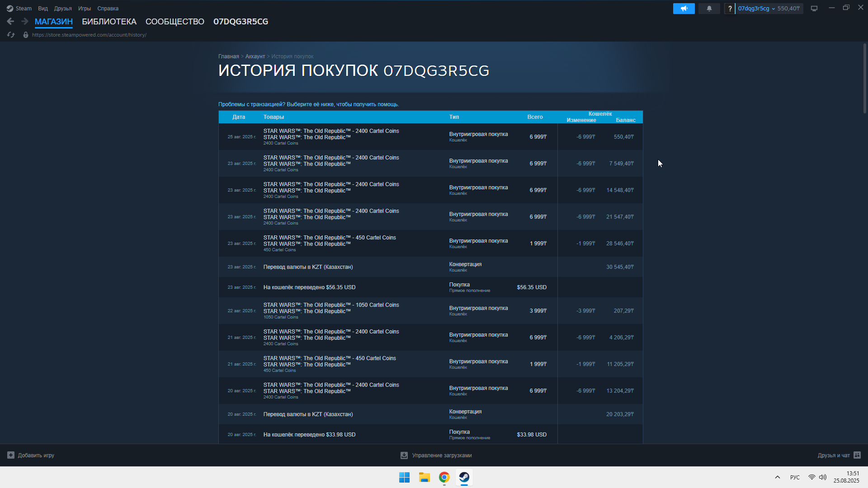Open notifications bell icon
The height and width of the screenshot is (488, 868).
[709, 9]
